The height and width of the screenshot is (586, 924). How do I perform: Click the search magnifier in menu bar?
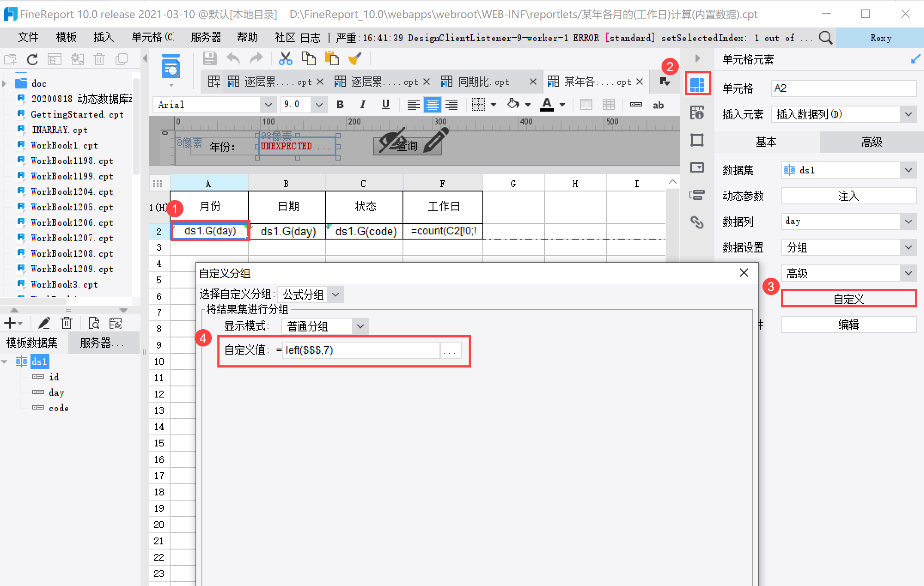pyautogui.click(x=825, y=38)
